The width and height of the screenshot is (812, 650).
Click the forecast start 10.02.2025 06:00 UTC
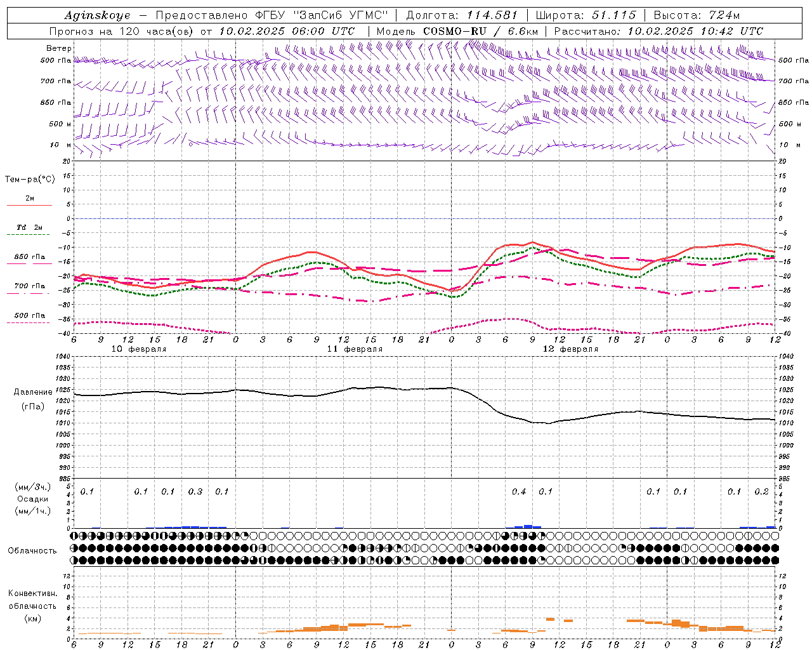[x=287, y=31]
